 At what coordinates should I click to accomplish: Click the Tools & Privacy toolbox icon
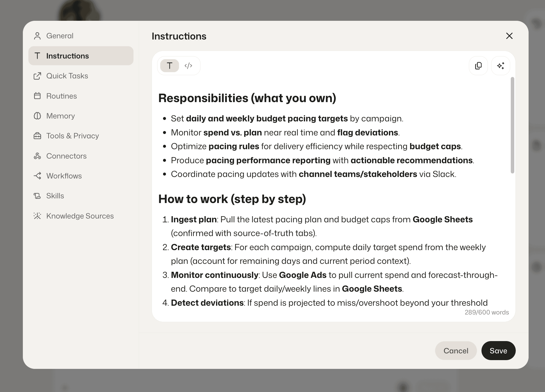coord(37,136)
